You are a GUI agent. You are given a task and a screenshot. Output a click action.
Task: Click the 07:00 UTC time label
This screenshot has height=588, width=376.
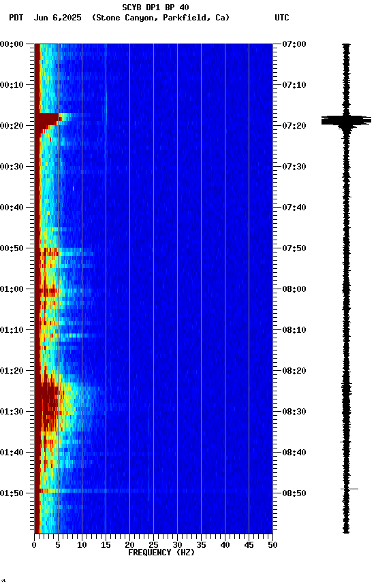294,44
